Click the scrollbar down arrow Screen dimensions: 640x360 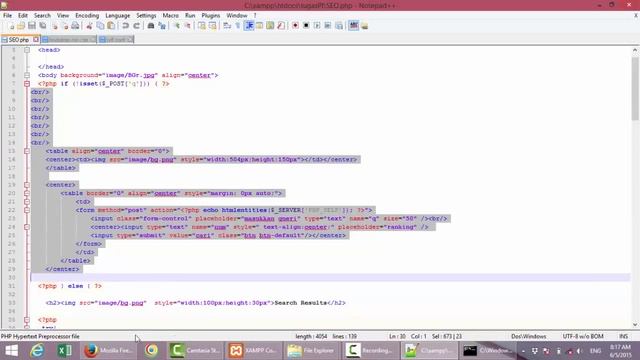(x=635, y=325)
